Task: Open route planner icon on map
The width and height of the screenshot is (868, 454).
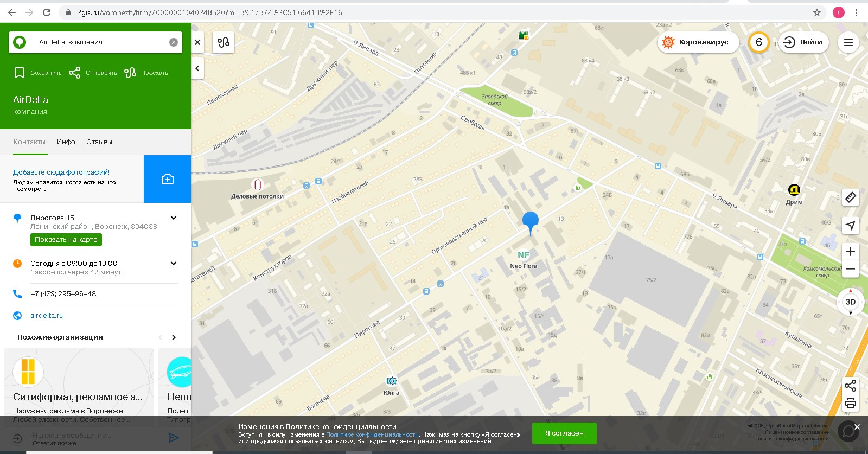Action: (x=224, y=42)
